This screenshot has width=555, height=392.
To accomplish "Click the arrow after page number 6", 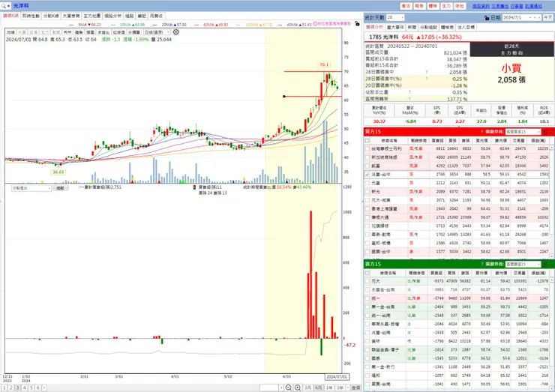I will coord(44,388).
